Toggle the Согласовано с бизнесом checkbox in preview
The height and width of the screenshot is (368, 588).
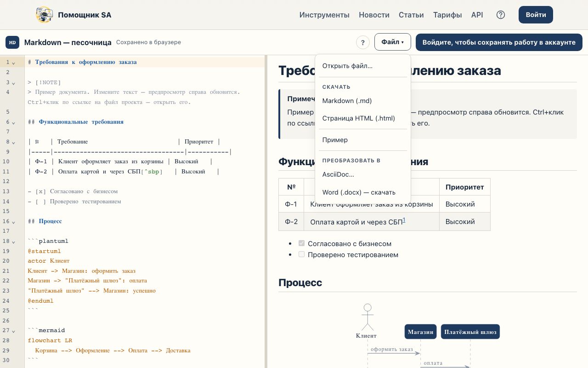point(301,243)
